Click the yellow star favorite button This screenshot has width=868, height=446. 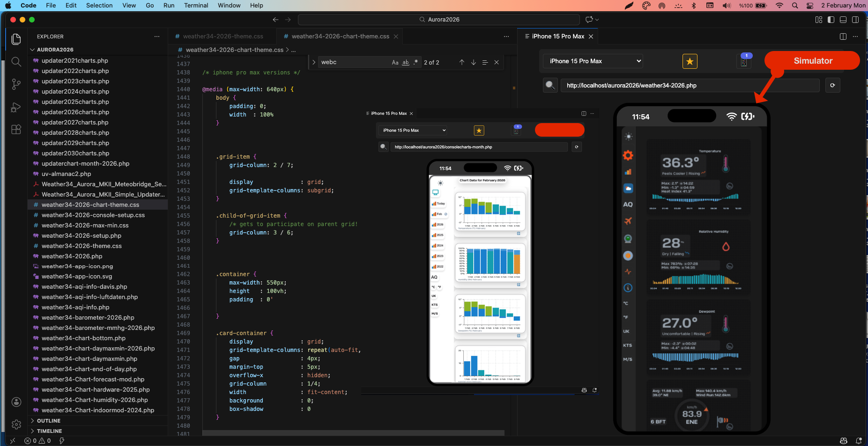(690, 61)
